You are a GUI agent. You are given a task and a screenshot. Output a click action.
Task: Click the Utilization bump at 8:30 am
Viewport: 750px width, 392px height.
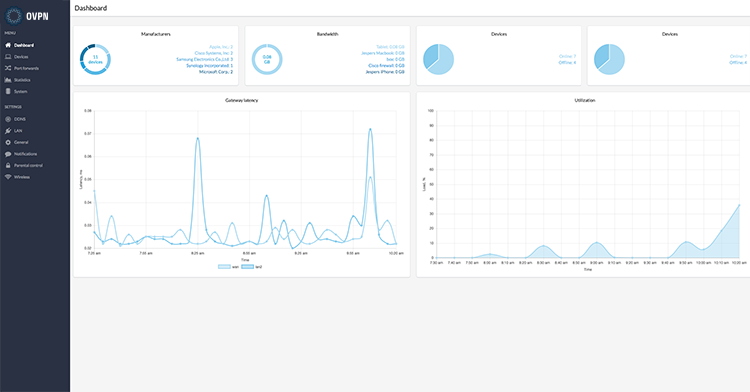tap(543, 246)
